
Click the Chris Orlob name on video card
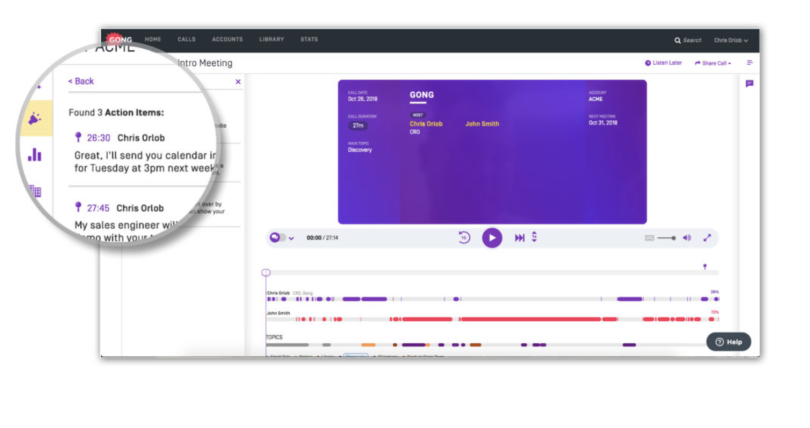[x=426, y=124]
